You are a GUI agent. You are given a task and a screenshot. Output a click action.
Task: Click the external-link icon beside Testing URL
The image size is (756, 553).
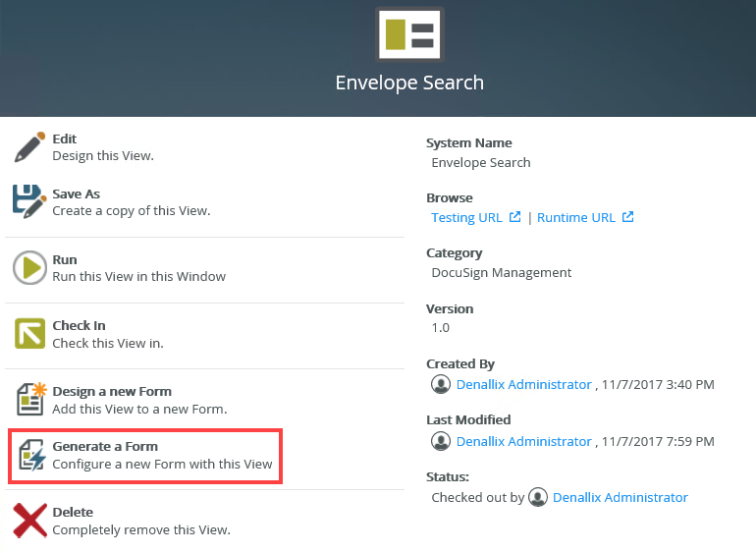pyautogui.click(x=515, y=217)
